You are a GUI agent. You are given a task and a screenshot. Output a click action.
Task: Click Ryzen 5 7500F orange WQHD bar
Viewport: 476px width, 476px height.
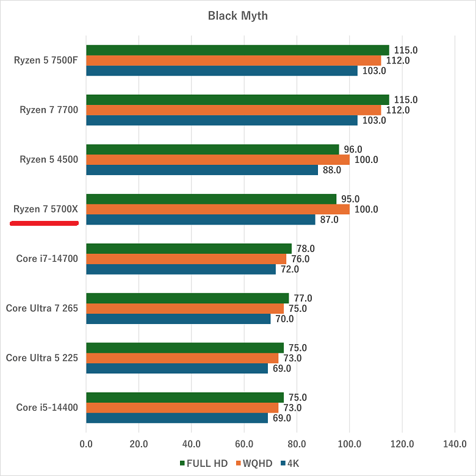pos(234,60)
